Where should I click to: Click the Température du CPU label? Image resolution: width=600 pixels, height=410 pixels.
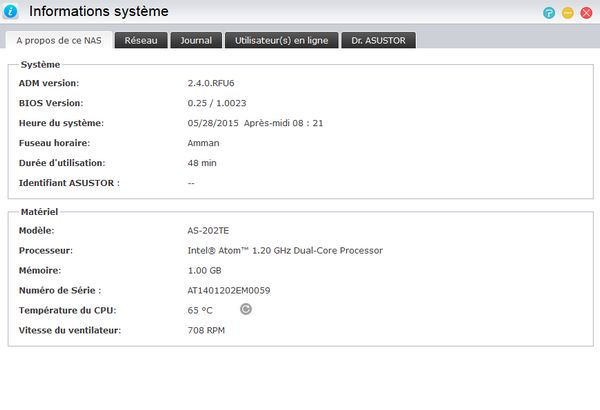[x=67, y=310]
